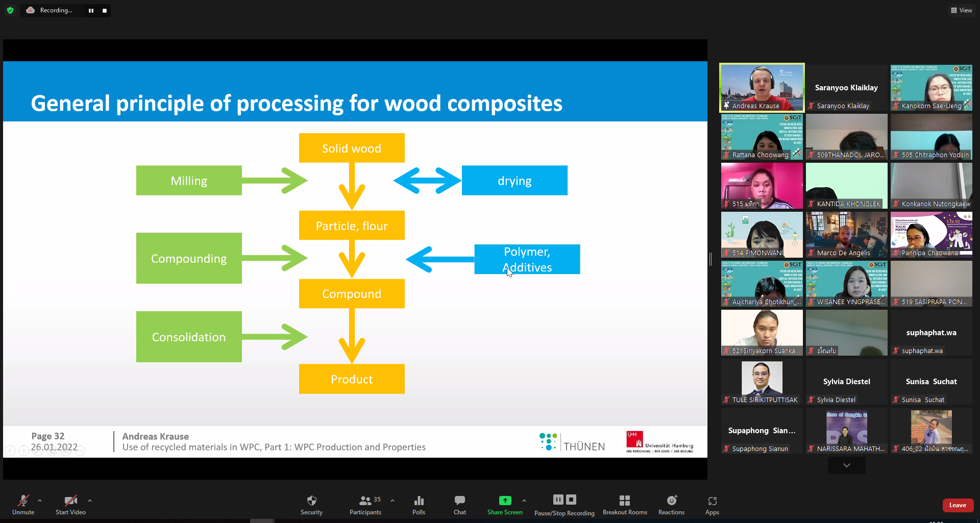Start Video with the camera toggle
Screen dimensions: 980x523
click(x=70, y=501)
